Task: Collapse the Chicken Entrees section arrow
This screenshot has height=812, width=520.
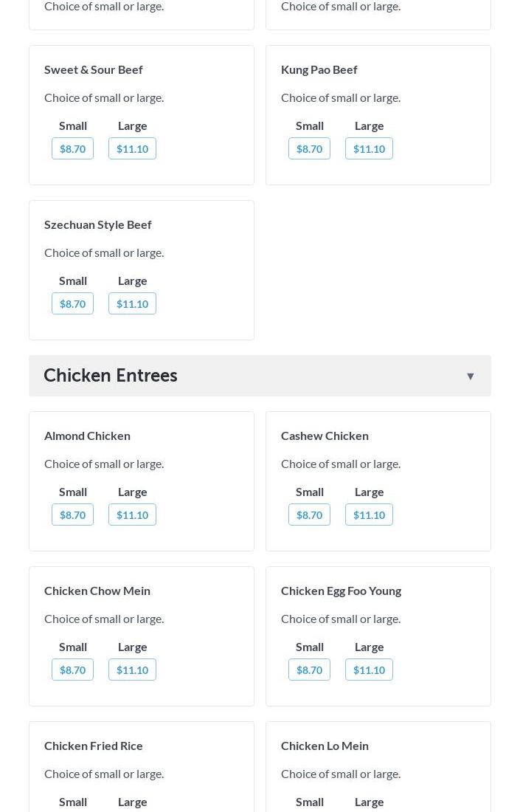Action: pyautogui.click(x=470, y=376)
